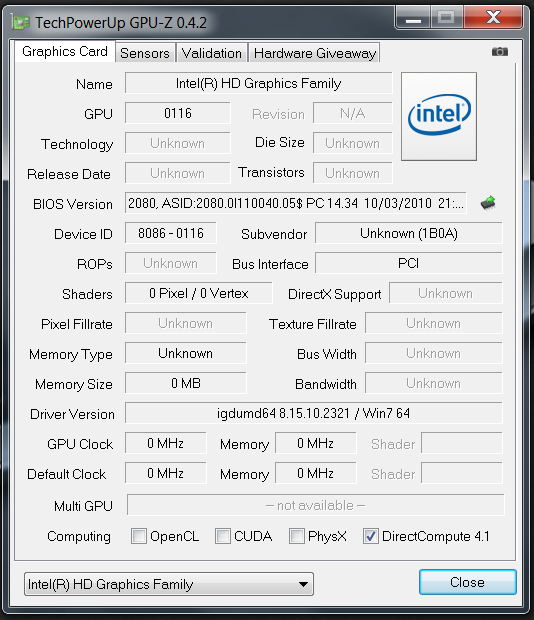This screenshot has height=620, width=534.
Task: Click the BIOS save chip icon
Action: (488, 202)
